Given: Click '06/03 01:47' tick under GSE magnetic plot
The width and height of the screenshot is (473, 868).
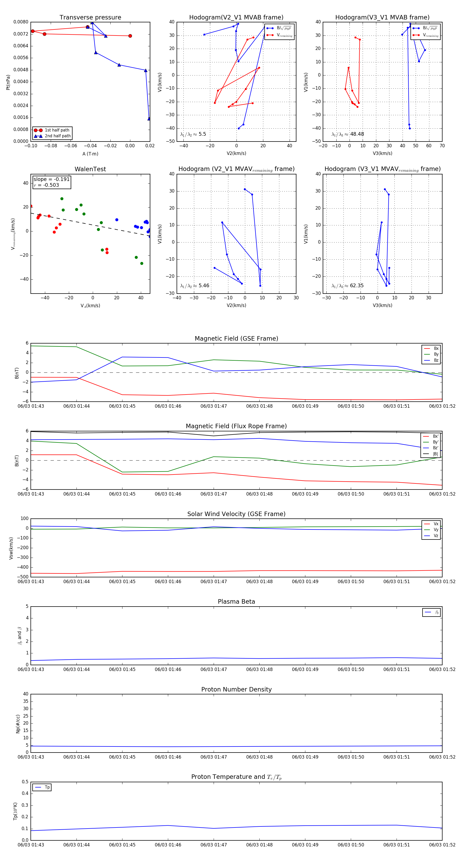Looking at the screenshot, I should 213,406.
